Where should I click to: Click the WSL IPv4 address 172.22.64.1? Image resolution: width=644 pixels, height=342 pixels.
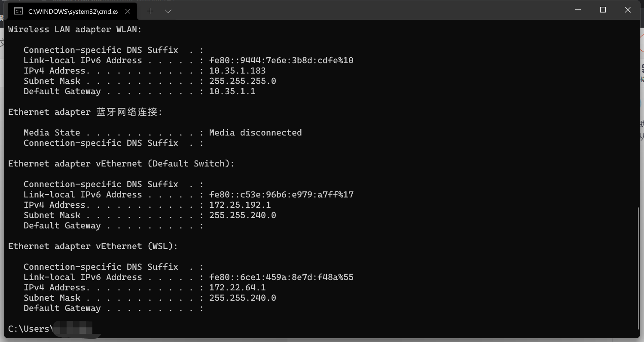(237, 288)
